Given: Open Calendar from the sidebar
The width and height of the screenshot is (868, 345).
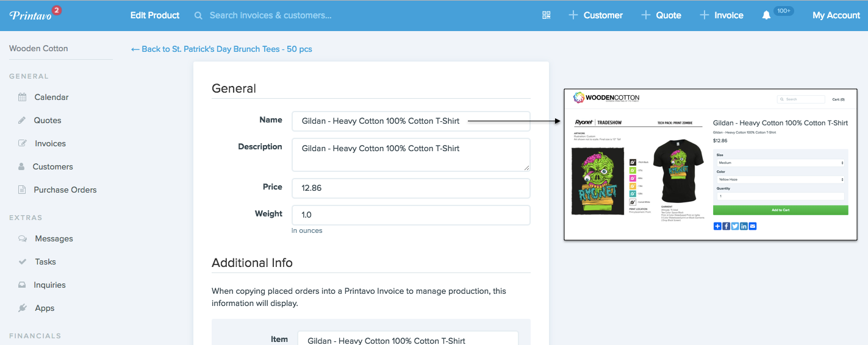Looking at the screenshot, I should [x=51, y=97].
